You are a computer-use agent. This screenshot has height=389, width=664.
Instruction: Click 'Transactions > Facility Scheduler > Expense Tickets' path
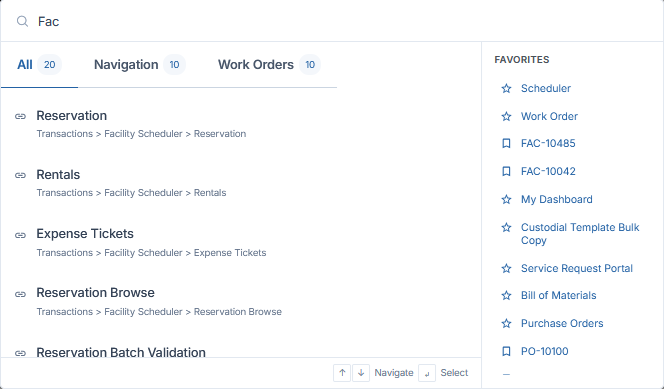[151, 253]
